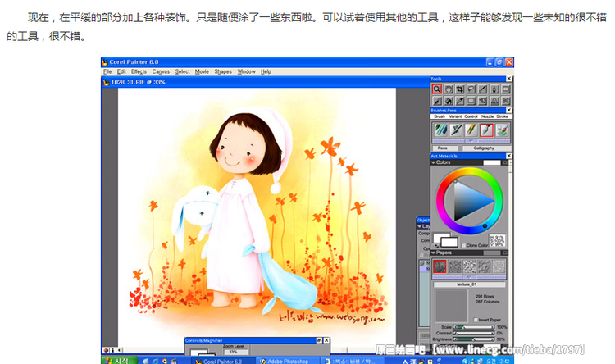
Task: Select the fourth paper texture thumbnail
Action: 485,266
